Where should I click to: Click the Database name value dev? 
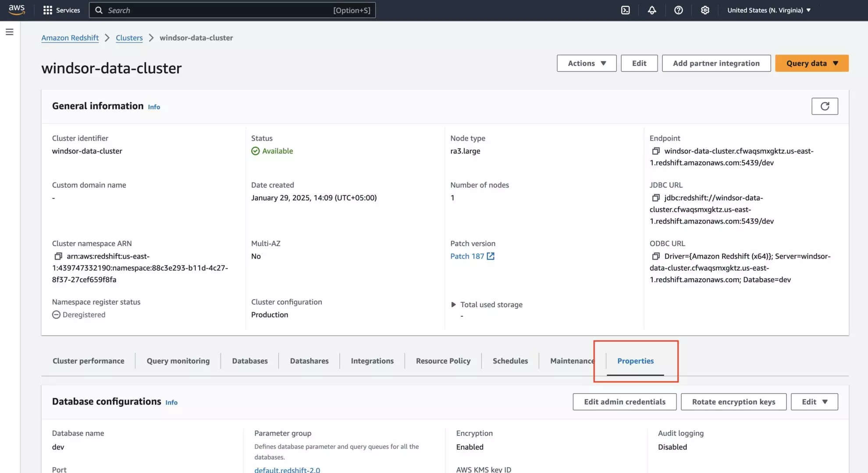coord(58,447)
